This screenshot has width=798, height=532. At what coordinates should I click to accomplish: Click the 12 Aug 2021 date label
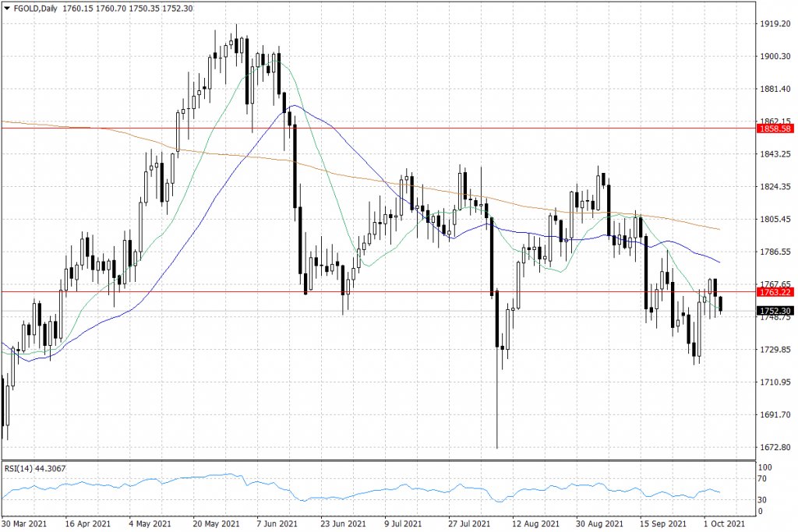coord(535,523)
